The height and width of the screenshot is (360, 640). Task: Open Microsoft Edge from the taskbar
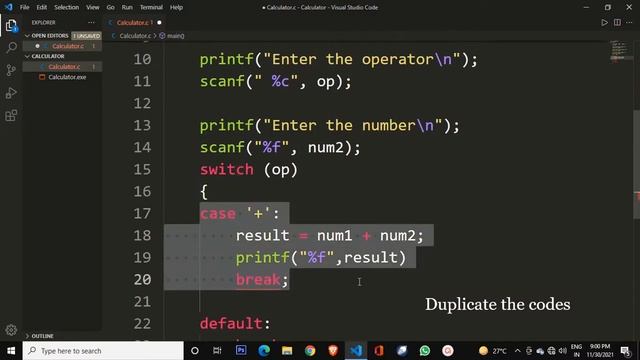point(264,350)
